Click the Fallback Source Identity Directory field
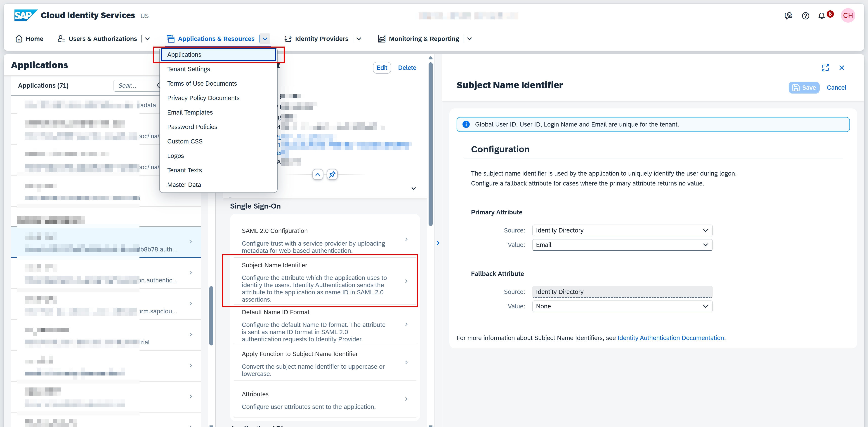Viewport: 868px width, 427px height. click(622, 292)
